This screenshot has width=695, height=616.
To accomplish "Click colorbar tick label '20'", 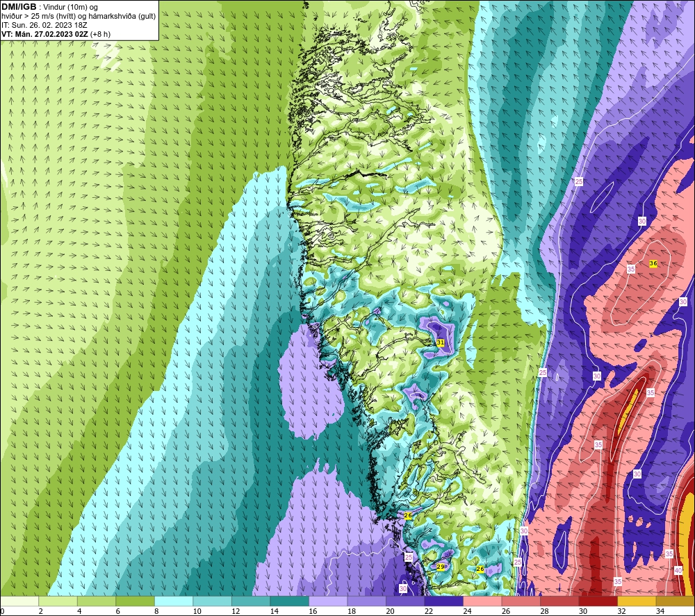I will click(390, 612).
